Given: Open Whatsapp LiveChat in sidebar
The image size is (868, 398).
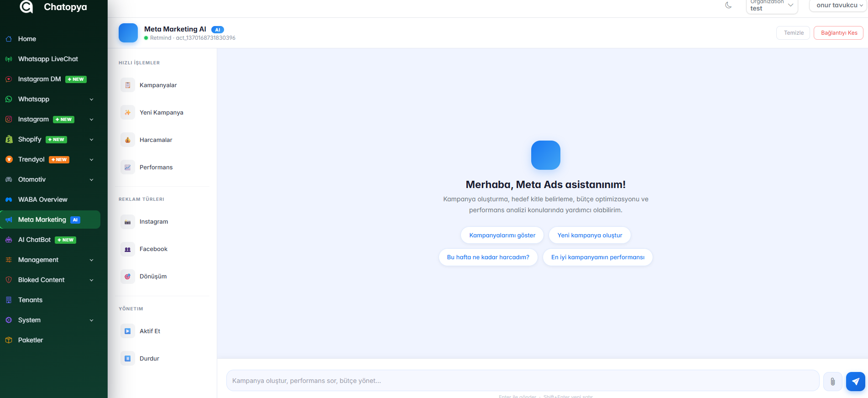Looking at the screenshot, I should click(50, 59).
